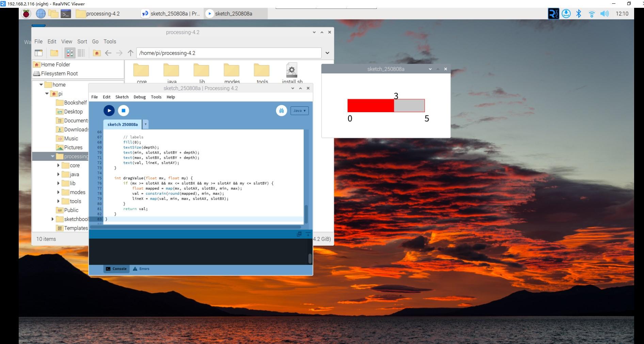This screenshot has height=344, width=644.
Task: Select the Pictures folder in tree
Action: pyautogui.click(x=69, y=148)
